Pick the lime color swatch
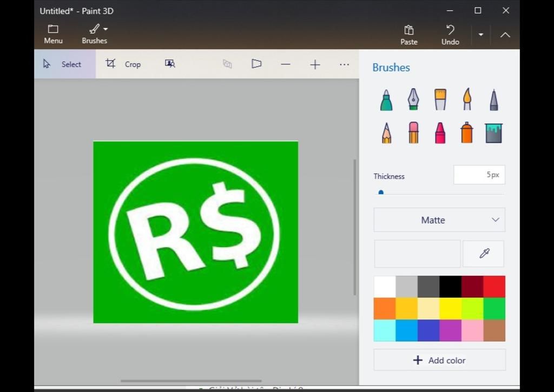 (472, 308)
